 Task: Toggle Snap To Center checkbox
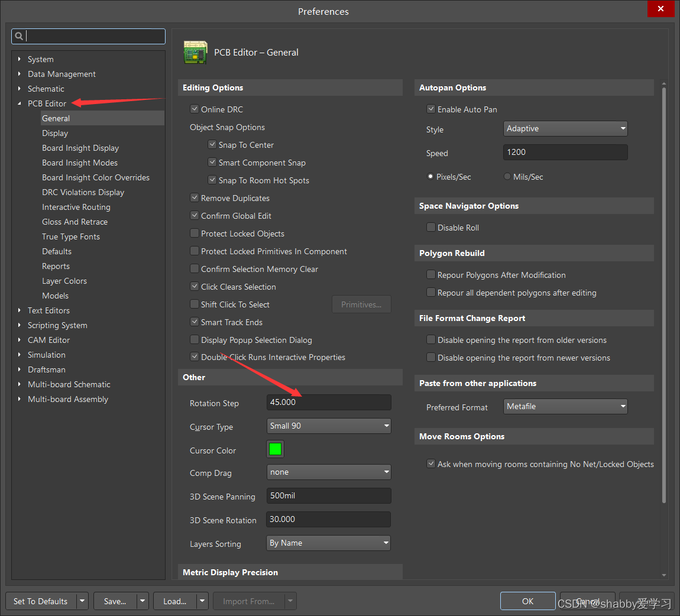pyautogui.click(x=212, y=144)
